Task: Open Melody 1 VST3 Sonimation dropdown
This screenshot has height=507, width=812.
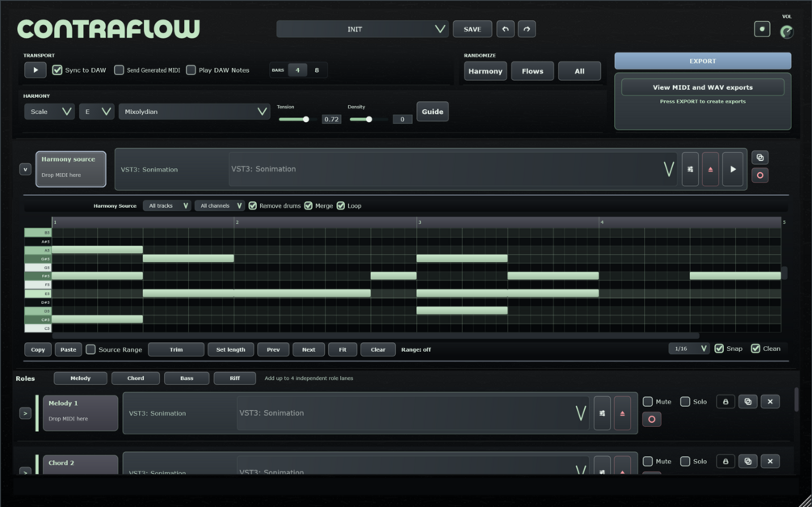Action: 413,413
